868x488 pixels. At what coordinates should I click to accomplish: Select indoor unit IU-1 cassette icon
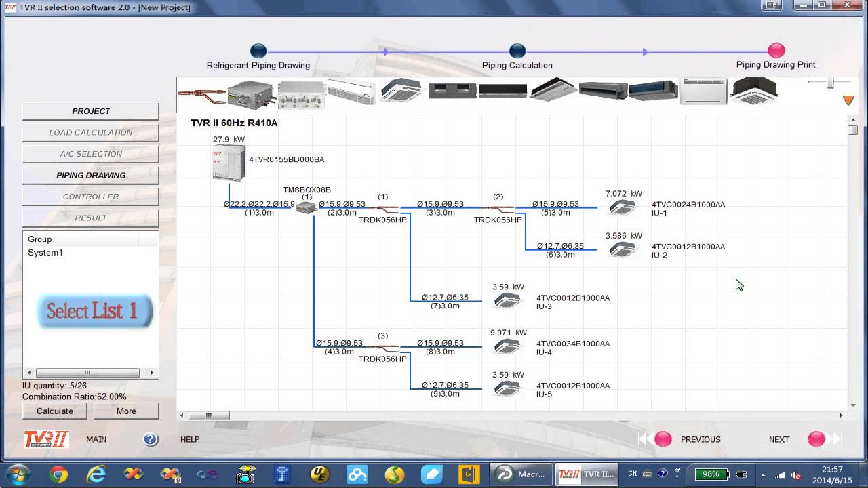622,207
